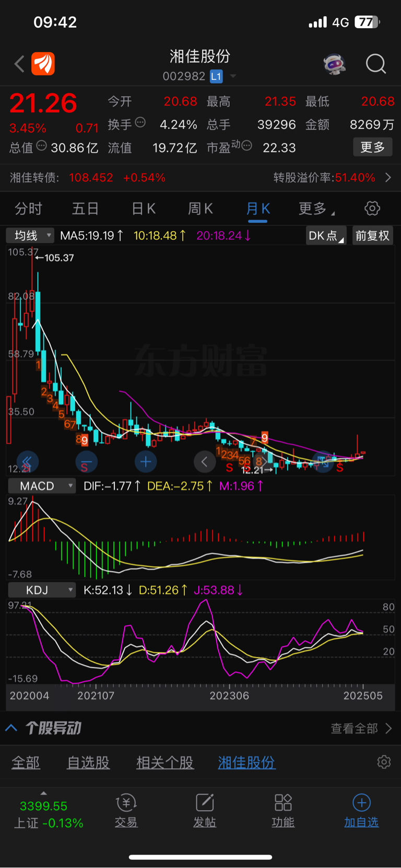Tap the left-arrow chart pan button
Image resolution: width=401 pixels, height=868 pixels.
[205, 461]
